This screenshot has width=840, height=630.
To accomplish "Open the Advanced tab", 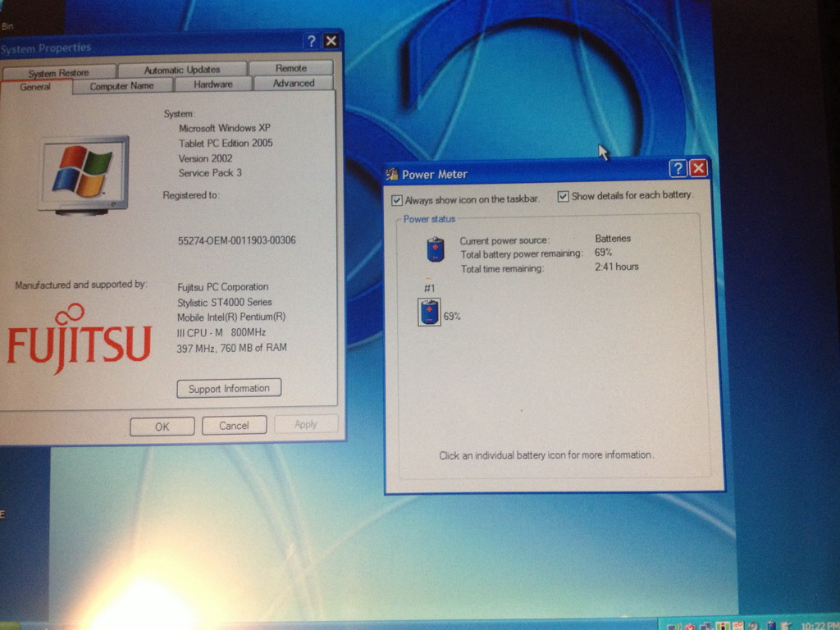I will (x=294, y=83).
